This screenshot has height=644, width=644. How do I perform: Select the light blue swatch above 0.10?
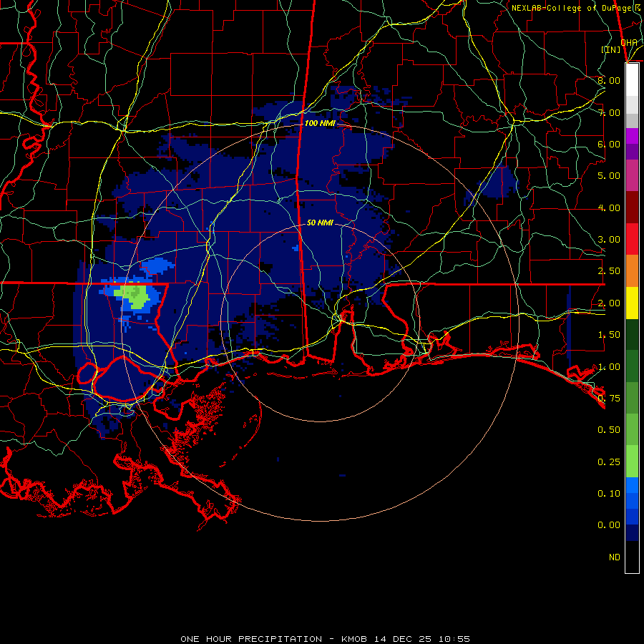pos(632,485)
